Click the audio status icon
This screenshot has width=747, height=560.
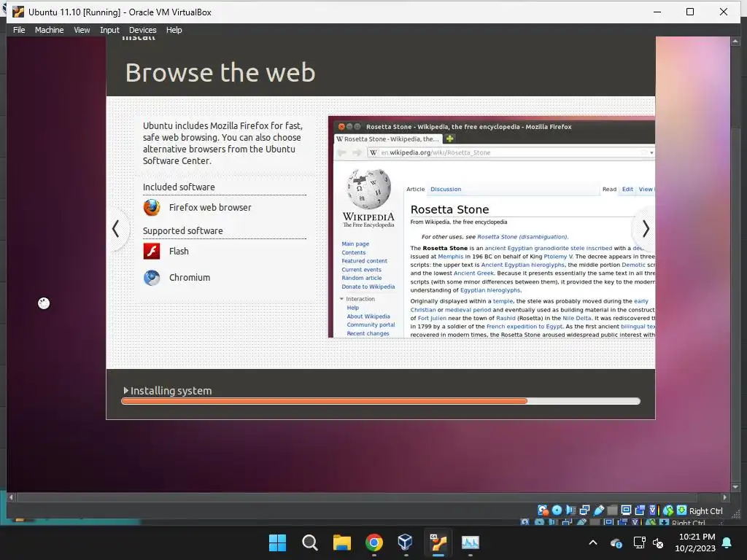pyautogui.click(x=570, y=510)
